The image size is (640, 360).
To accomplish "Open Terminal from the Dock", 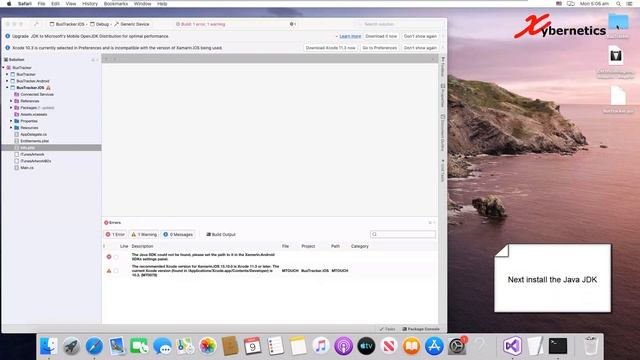I will (558, 346).
